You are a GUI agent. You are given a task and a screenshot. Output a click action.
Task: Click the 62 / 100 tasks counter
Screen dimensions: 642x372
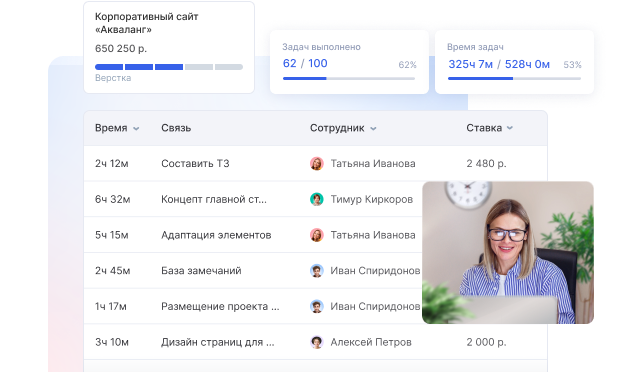(x=305, y=63)
